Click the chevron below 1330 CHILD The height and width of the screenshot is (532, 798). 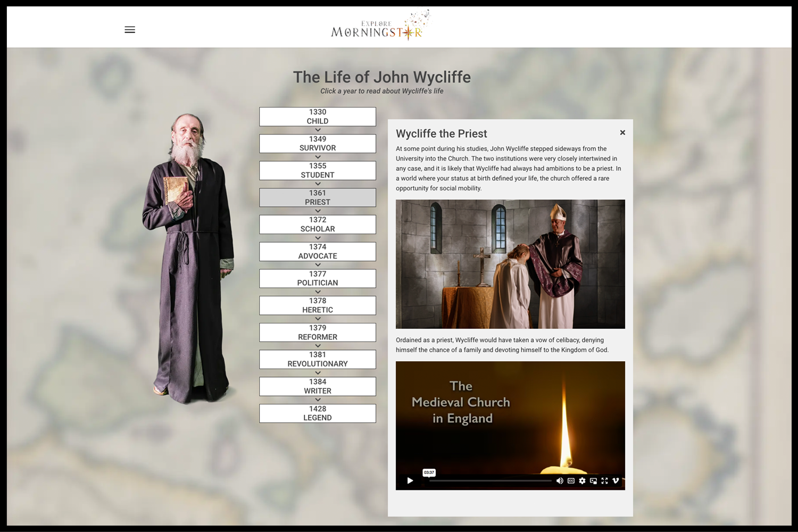tap(318, 129)
